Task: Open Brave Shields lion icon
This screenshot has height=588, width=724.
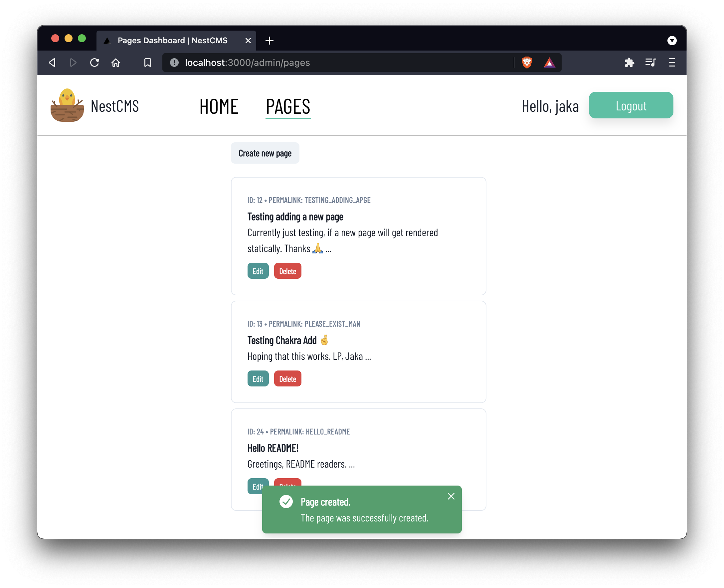Action: point(527,63)
